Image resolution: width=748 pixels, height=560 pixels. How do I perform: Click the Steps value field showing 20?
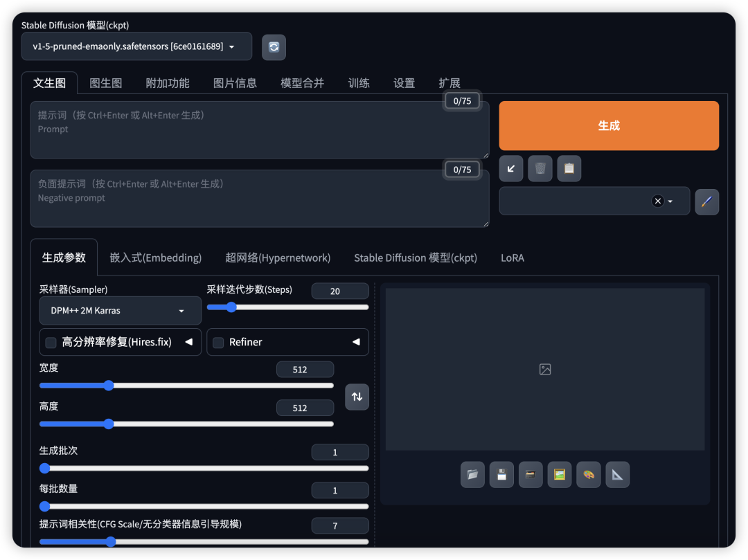tap(340, 291)
